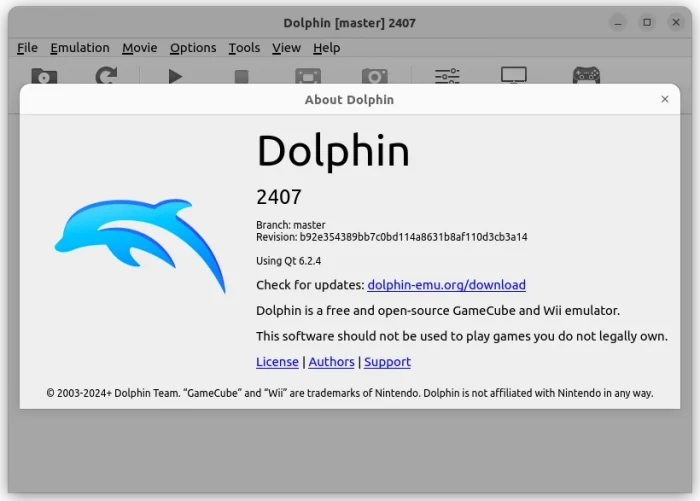
Task: Click the Fullscreen toolbar icon
Action: (x=308, y=76)
